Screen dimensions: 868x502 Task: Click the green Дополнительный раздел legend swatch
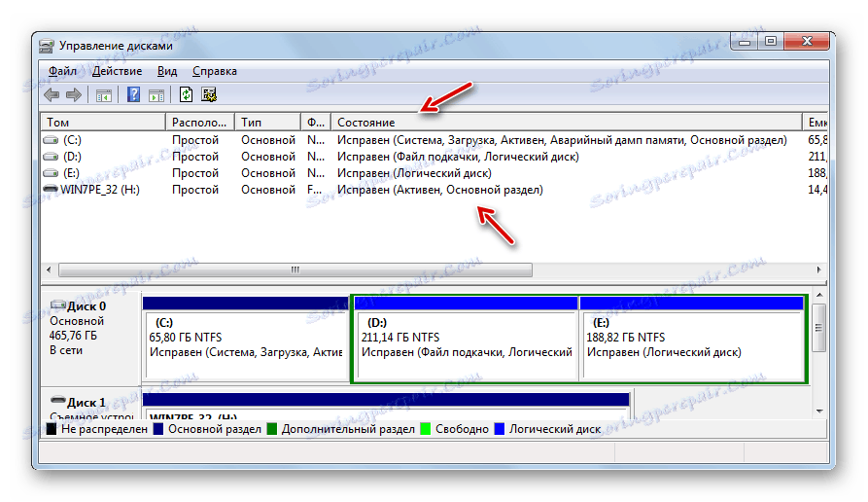coord(272,429)
